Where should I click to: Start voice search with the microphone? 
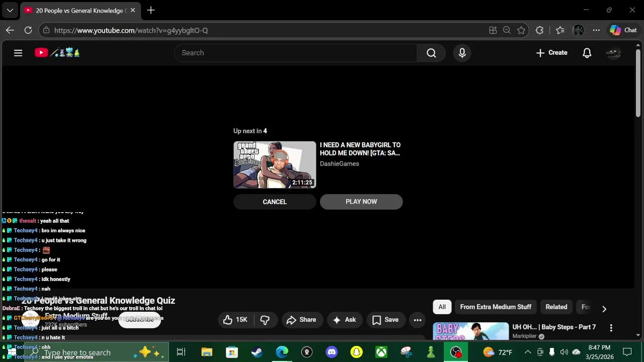[x=462, y=53]
